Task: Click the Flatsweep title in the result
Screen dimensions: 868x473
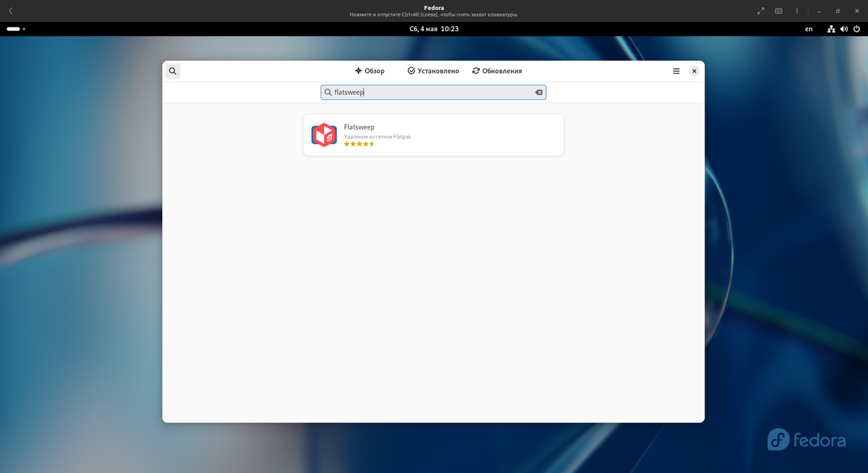Action: tap(359, 127)
